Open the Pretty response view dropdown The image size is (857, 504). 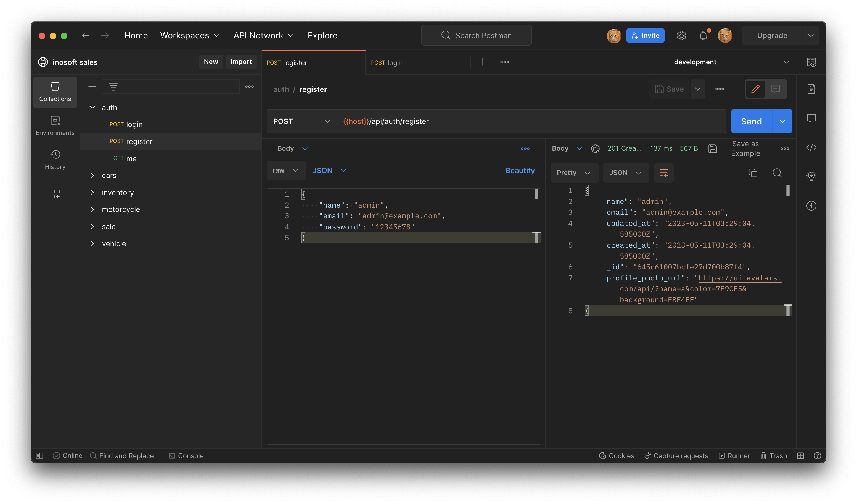click(574, 173)
